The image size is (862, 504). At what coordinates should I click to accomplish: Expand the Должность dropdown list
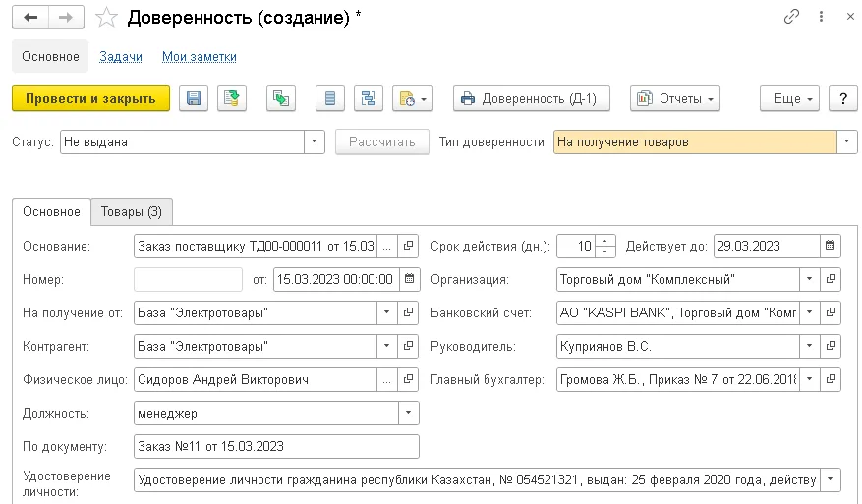click(408, 413)
